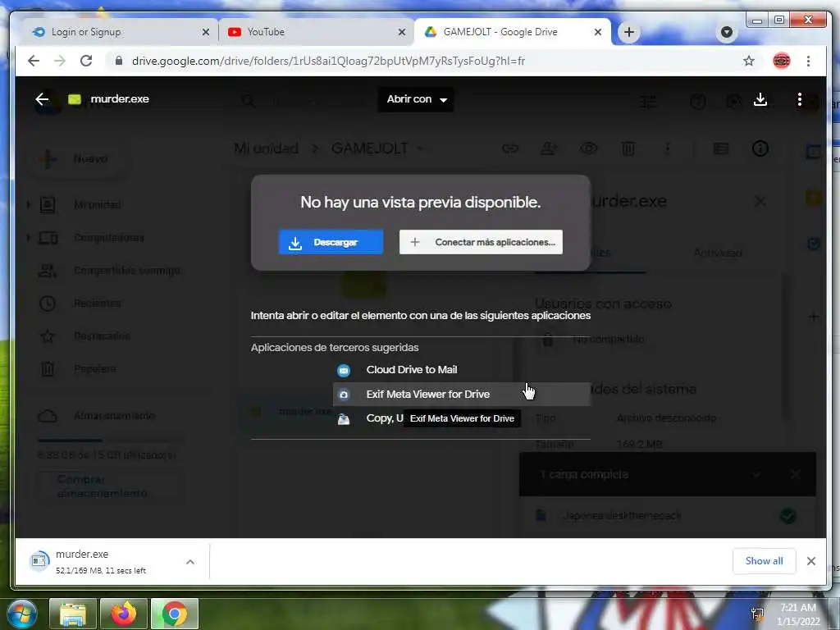This screenshot has width=840, height=630.
Task: Click the system tray network icon
Action: click(757, 614)
